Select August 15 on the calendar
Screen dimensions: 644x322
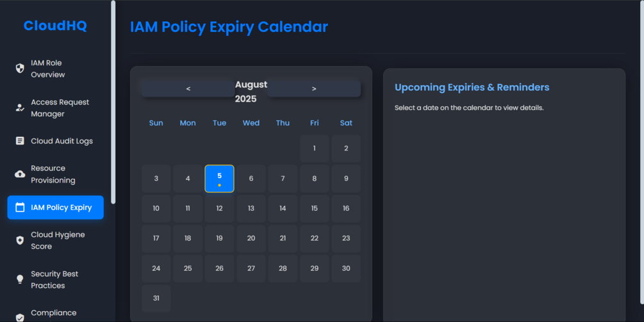314,209
